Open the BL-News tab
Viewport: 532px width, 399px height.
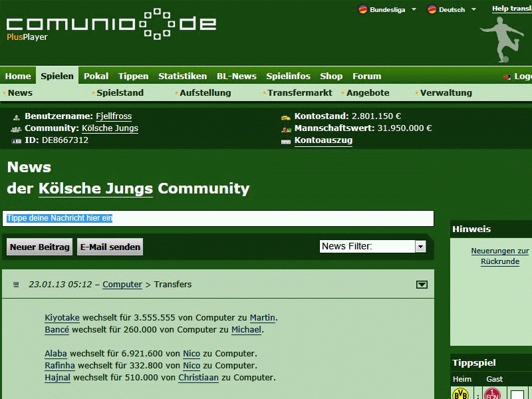237,76
